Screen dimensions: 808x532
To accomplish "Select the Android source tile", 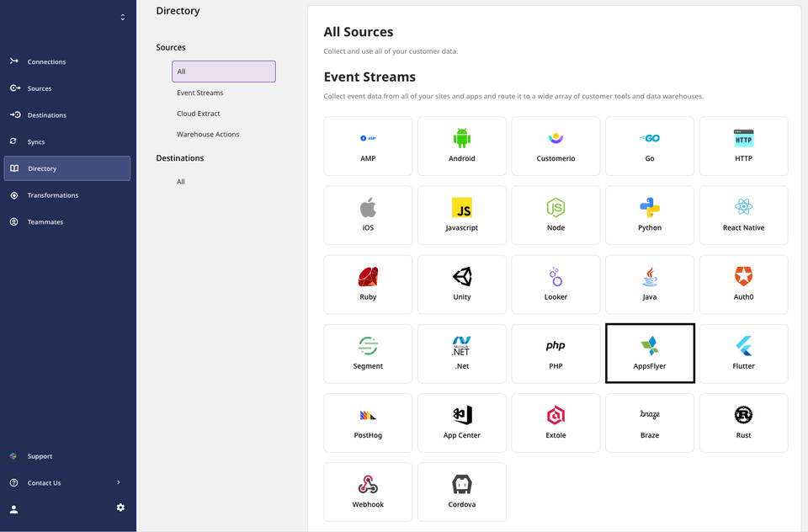I will pyautogui.click(x=461, y=146).
